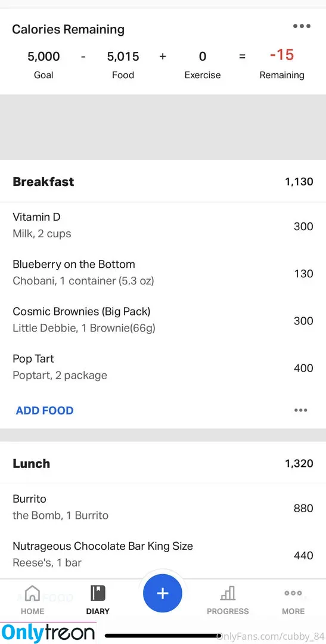Tap the red -15 Remaining value

click(282, 55)
